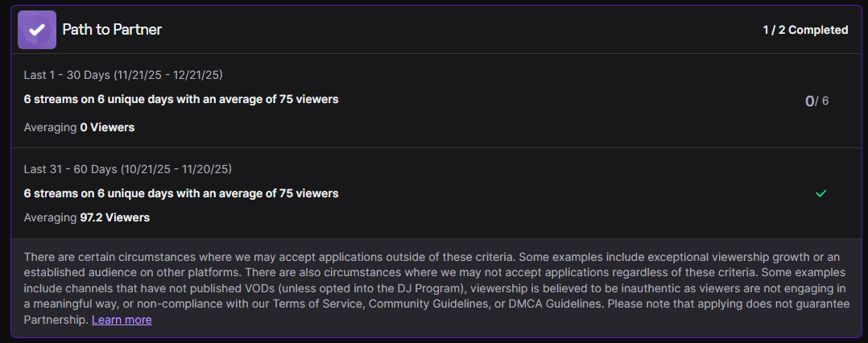Click the stream requirement under Last 31 - 60 Days
Image resolution: width=868 pixels, height=343 pixels.
pyautogui.click(x=181, y=193)
